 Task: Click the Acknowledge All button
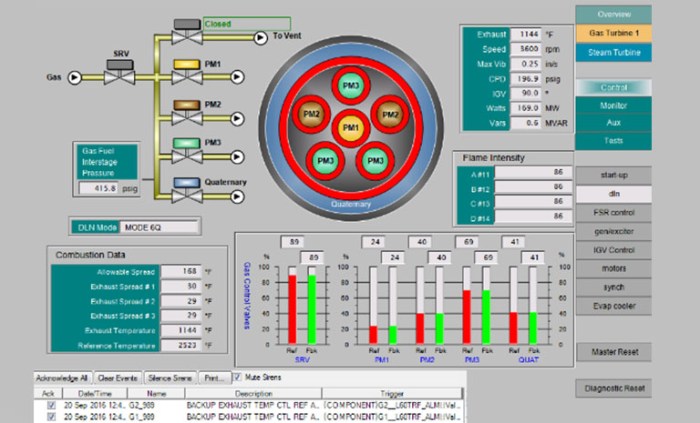(63, 378)
